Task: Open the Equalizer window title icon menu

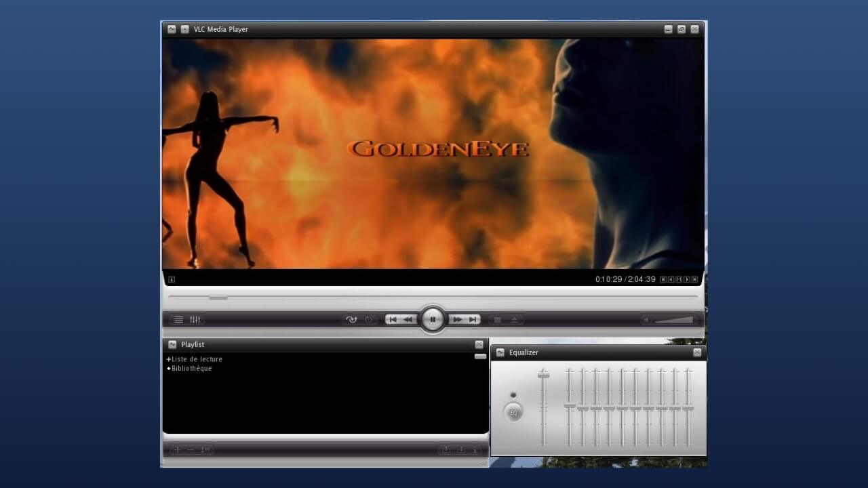Action: point(500,352)
